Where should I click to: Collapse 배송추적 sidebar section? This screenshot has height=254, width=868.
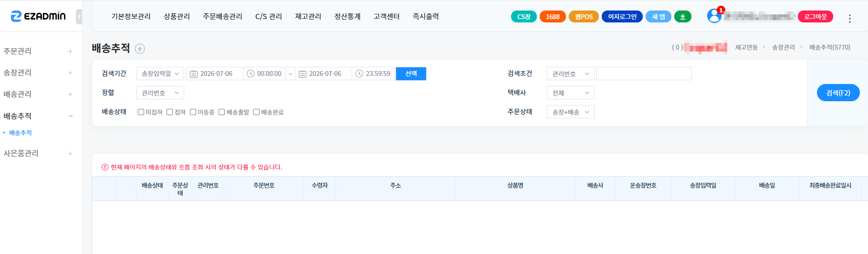tap(70, 116)
